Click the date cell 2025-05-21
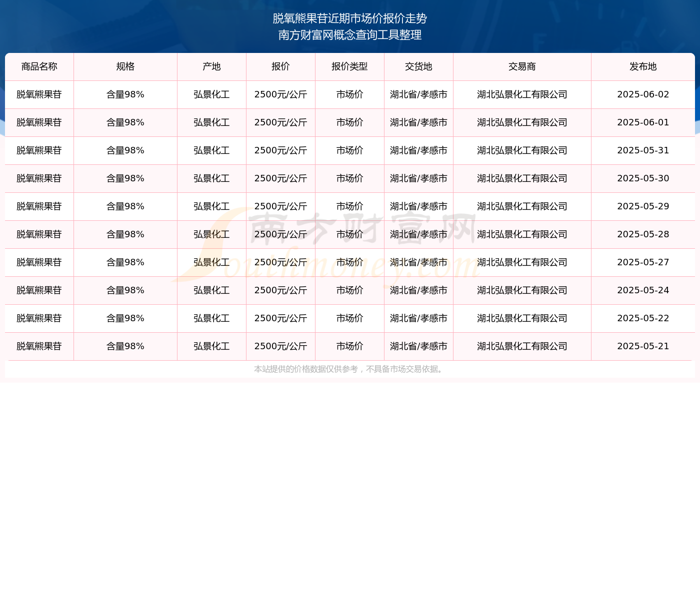This screenshot has height=602, width=700. (643, 346)
